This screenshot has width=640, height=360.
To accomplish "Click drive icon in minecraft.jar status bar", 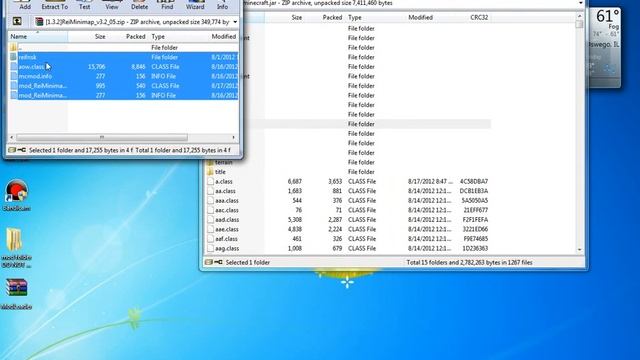I will pos(209,262).
